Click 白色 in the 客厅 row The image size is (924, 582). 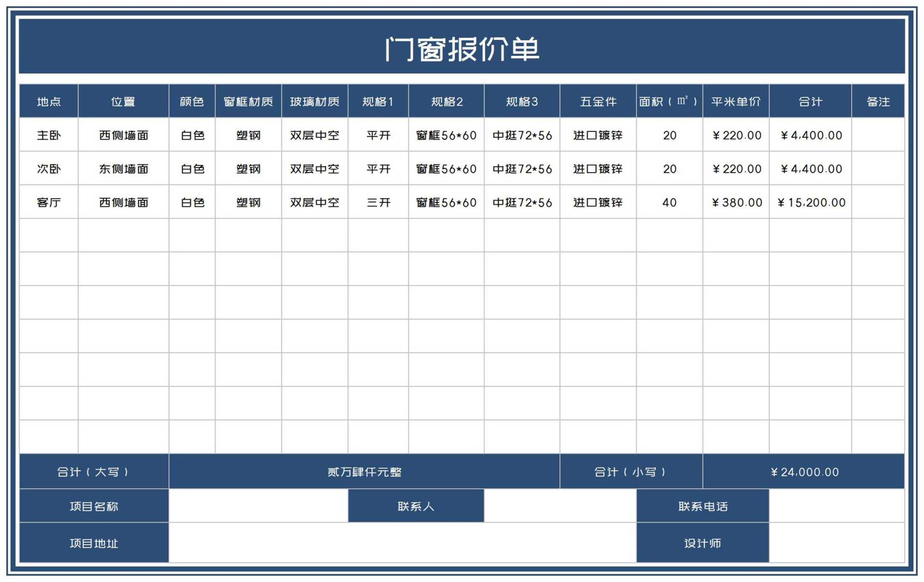pos(192,202)
